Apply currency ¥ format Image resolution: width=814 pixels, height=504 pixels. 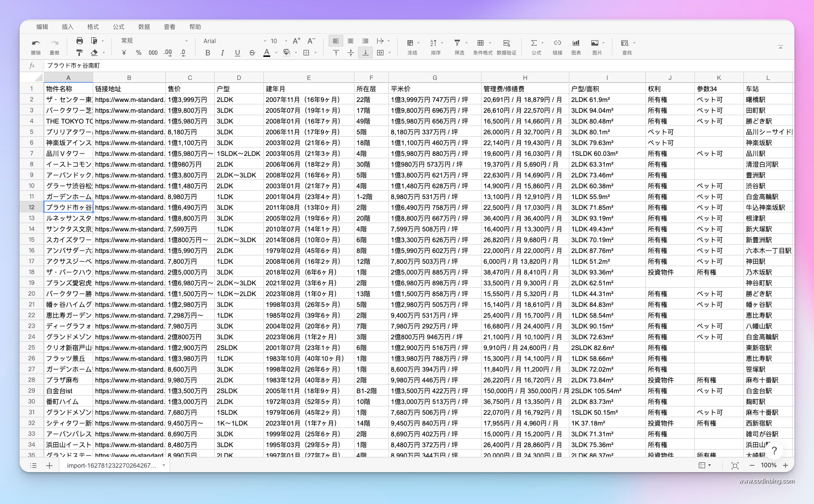[x=124, y=52]
